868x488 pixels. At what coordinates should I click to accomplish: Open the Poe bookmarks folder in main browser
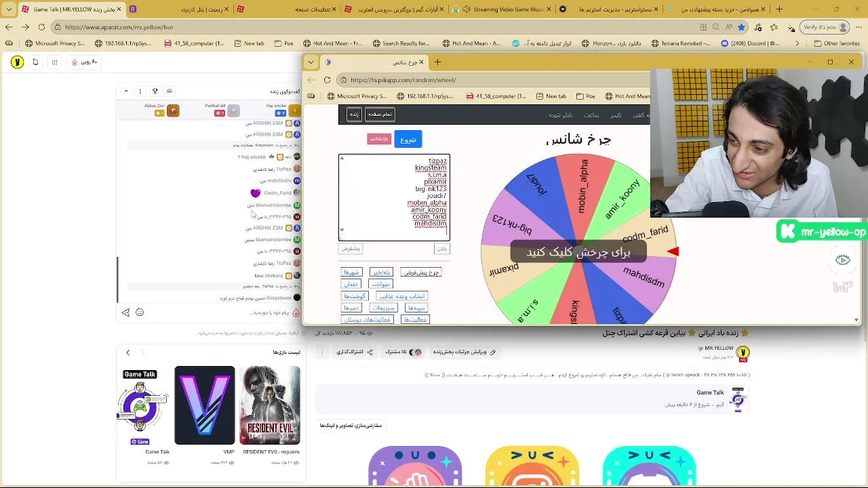coord(283,43)
